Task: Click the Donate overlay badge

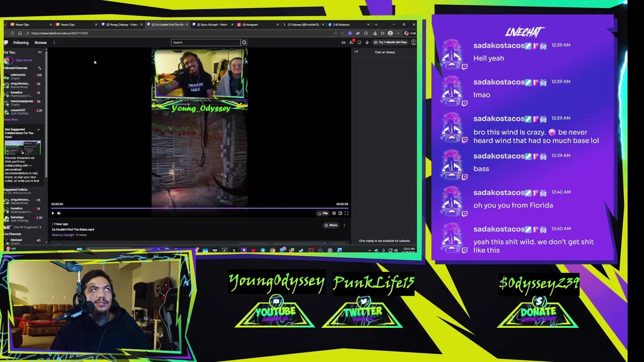Action: tap(538, 312)
